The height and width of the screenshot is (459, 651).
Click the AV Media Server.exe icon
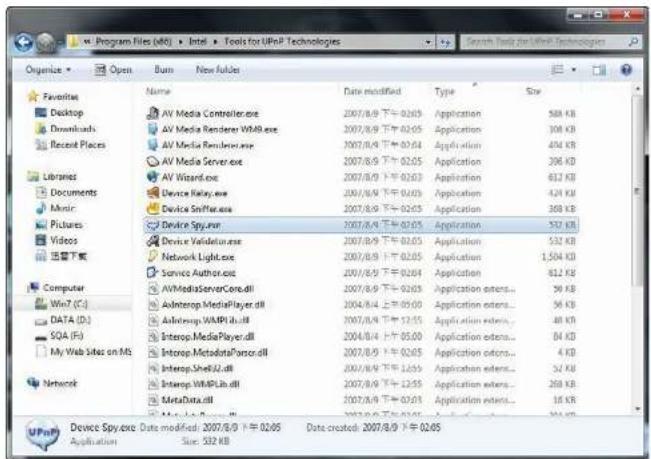pos(153,161)
